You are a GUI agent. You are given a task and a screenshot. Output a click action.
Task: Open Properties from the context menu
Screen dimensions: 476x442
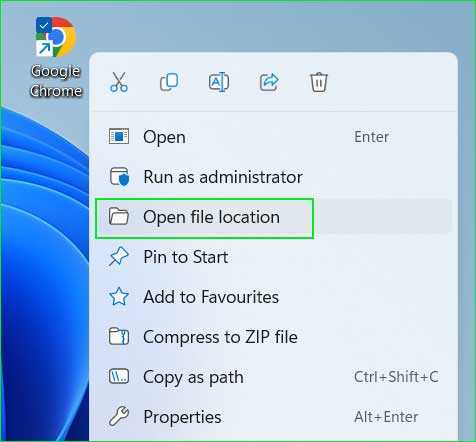273,417
